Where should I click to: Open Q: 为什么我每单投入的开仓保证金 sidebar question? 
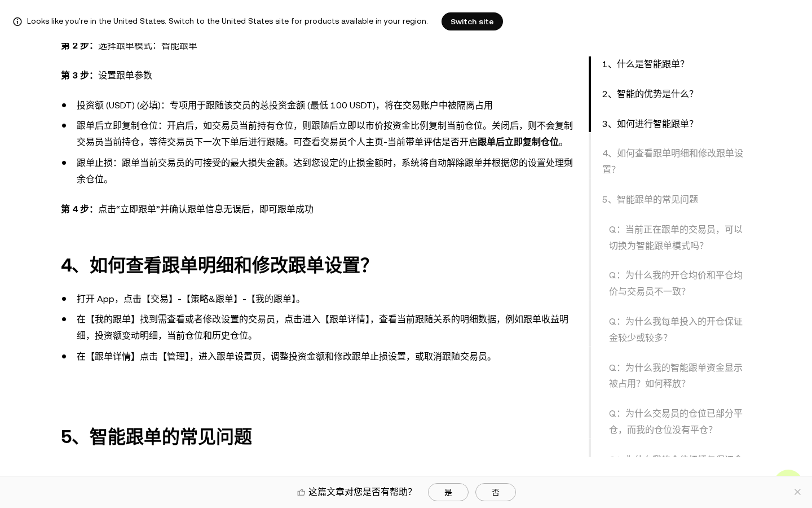pos(676,329)
